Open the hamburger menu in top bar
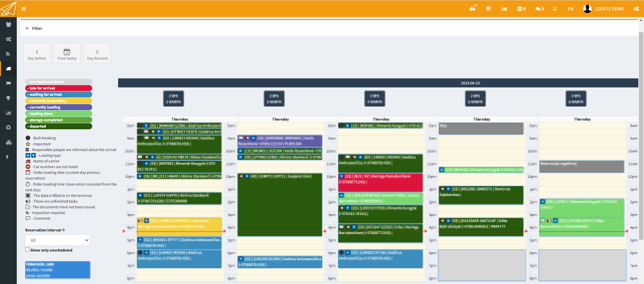This screenshot has height=284, width=644. 24,9
